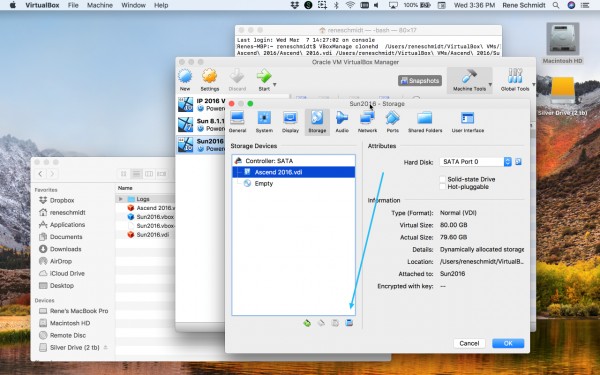Click the Wi-Fi menu bar icon
This screenshot has width=600, height=375.
click(x=350, y=5)
